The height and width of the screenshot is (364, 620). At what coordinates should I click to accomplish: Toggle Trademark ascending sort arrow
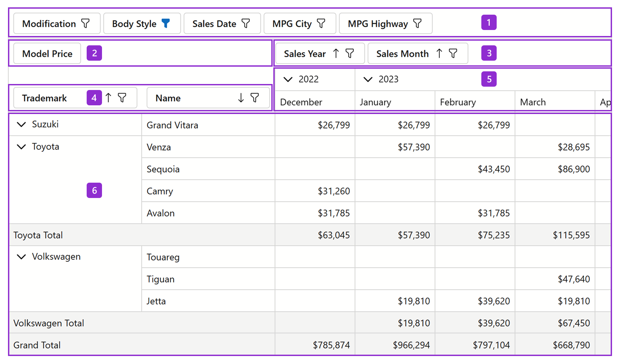[108, 98]
